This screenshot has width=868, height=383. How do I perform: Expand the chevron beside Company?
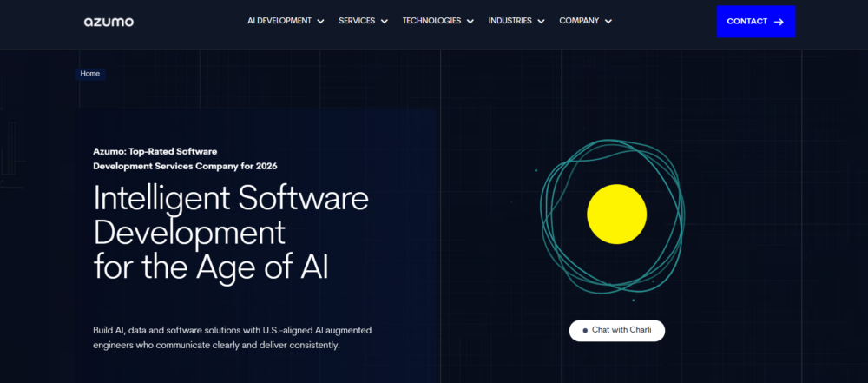click(608, 22)
